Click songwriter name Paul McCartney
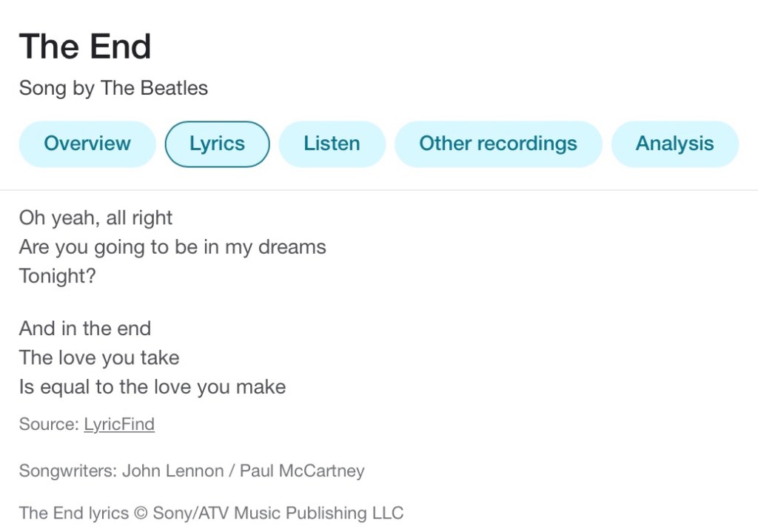758x532 pixels. pos(302,471)
